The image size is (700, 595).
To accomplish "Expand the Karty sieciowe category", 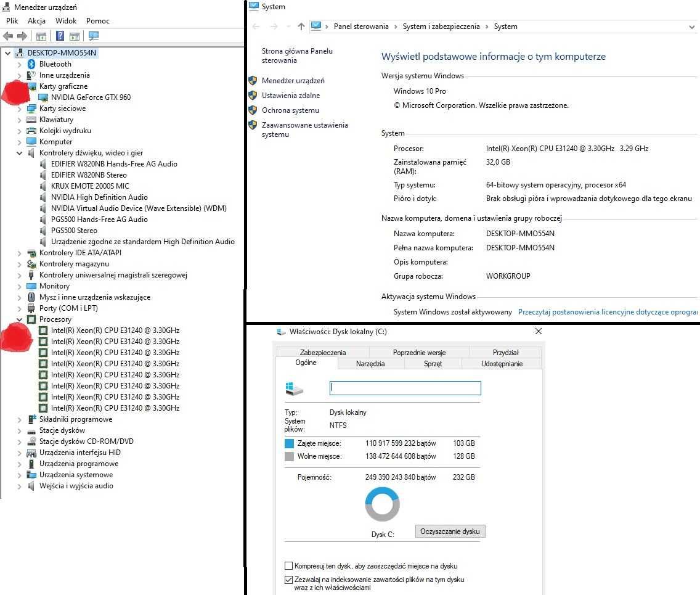I will pos(19,109).
